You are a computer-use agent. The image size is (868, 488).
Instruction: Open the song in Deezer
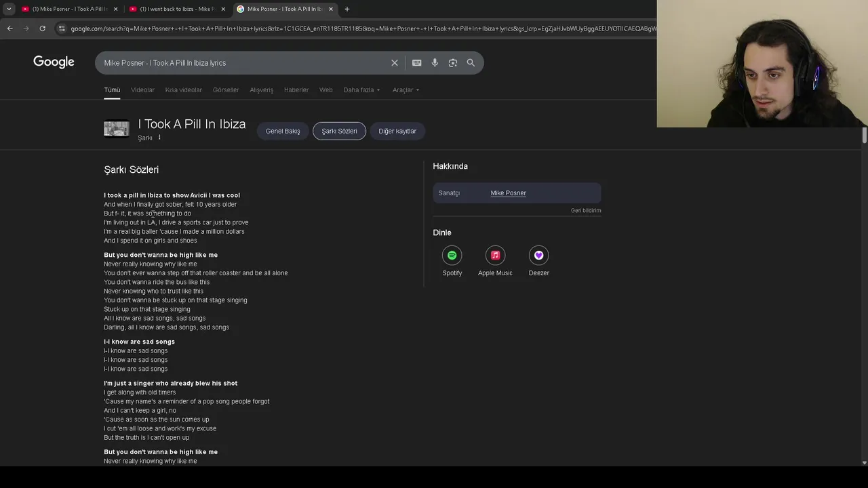[539, 261]
